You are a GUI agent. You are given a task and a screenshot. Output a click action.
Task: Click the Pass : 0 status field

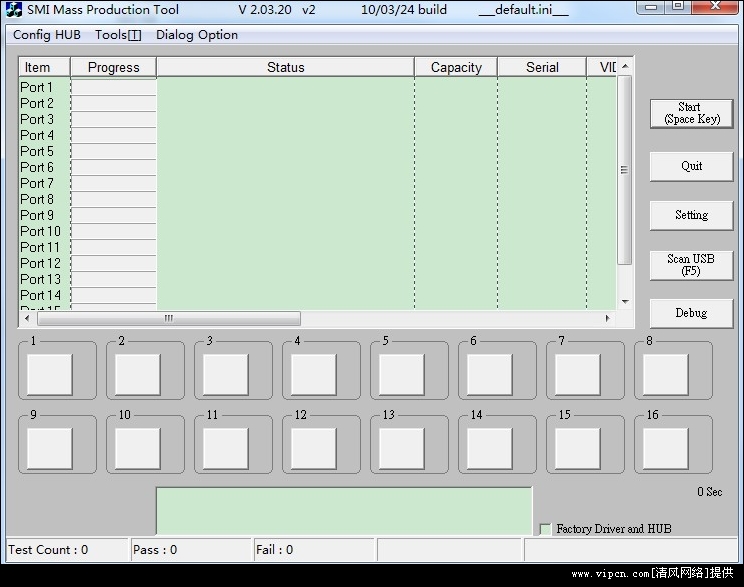pos(191,550)
